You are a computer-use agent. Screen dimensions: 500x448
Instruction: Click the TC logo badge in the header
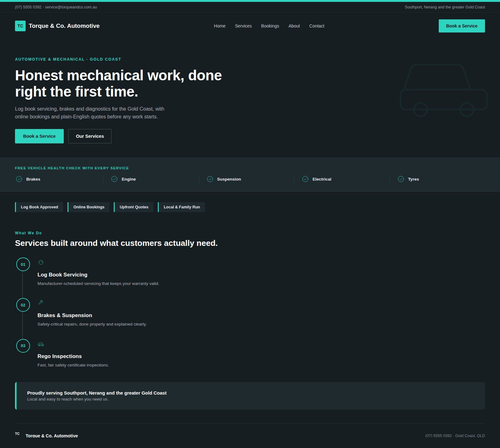pyautogui.click(x=20, y=26)
